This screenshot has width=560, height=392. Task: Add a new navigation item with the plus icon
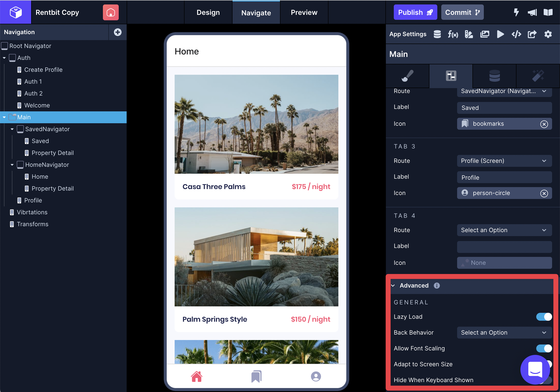[117, 32]
